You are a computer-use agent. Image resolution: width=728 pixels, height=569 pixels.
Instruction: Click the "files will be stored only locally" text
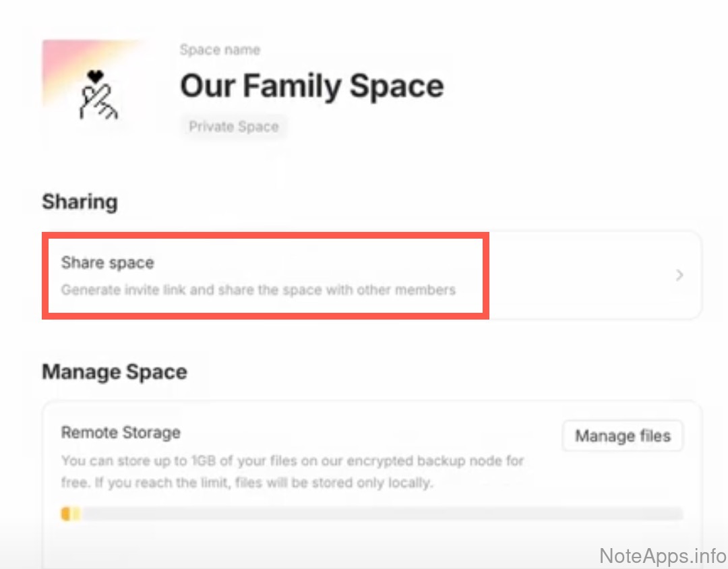349,483
